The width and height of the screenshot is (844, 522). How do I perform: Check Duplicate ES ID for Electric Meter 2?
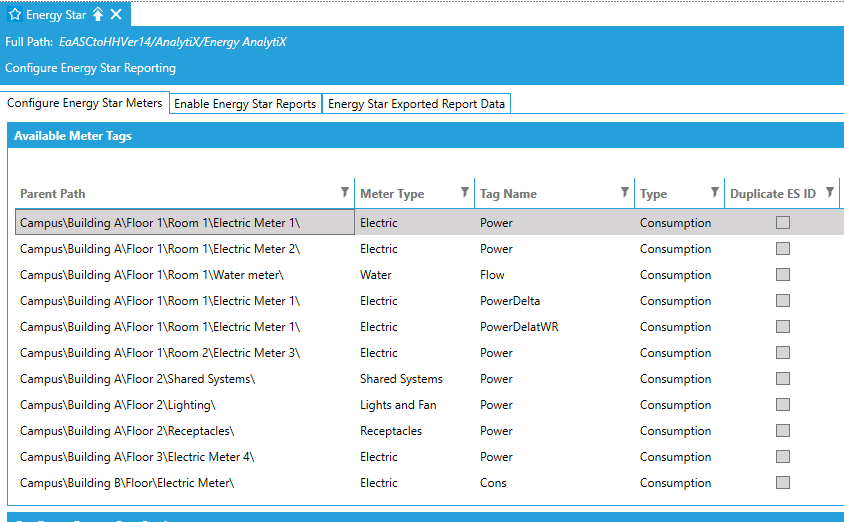[783, 249]
